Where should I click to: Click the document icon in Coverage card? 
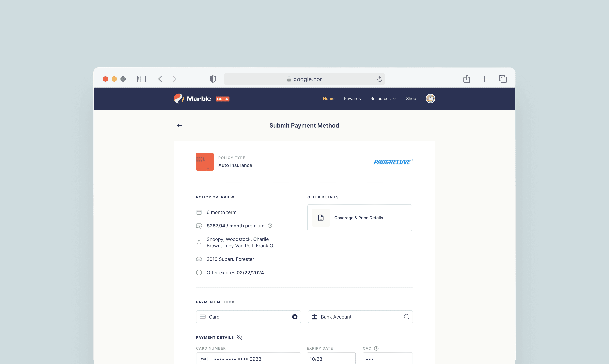point(321,218)
